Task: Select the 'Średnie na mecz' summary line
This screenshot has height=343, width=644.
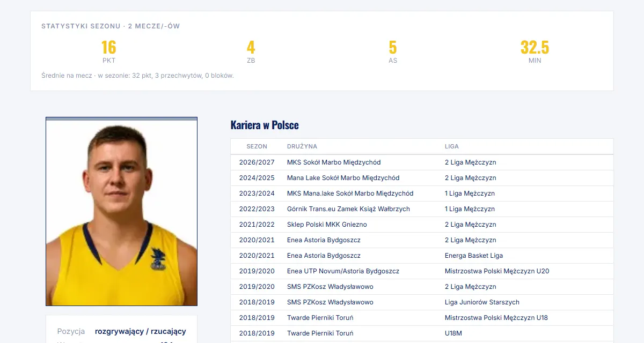Action: (x=137, y=76)
